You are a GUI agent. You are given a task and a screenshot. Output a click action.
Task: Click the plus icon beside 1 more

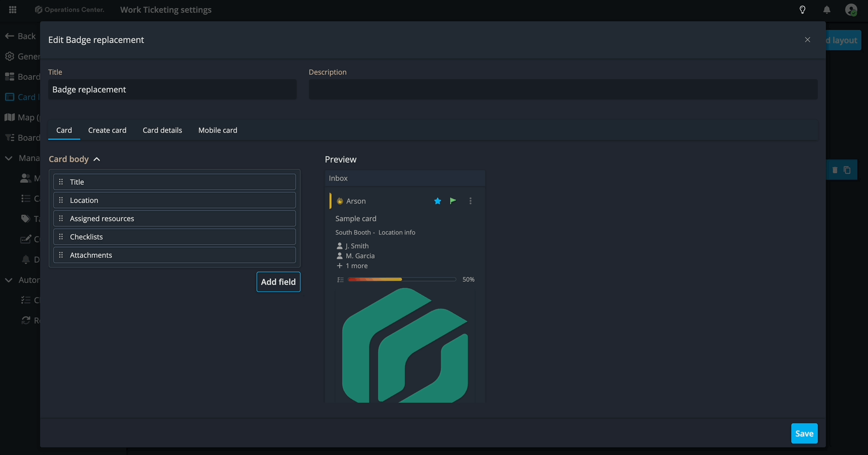click(x=340, y=266)
